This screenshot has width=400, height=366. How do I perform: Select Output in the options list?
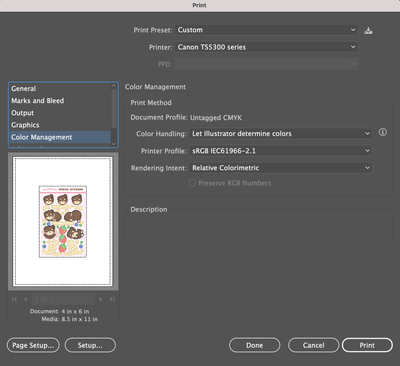(60, 113)
